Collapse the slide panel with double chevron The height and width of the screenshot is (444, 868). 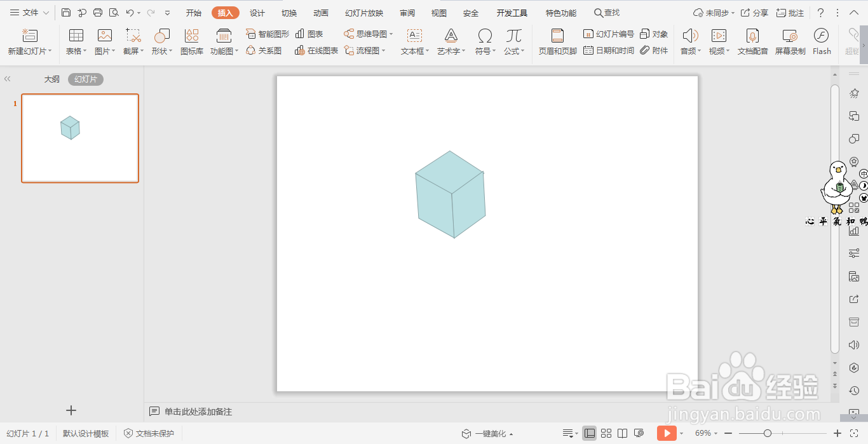click(x=8, y=79)
